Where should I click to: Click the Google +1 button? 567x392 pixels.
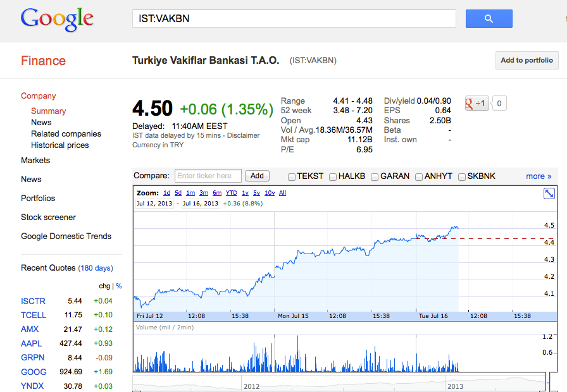coord(477,103)
